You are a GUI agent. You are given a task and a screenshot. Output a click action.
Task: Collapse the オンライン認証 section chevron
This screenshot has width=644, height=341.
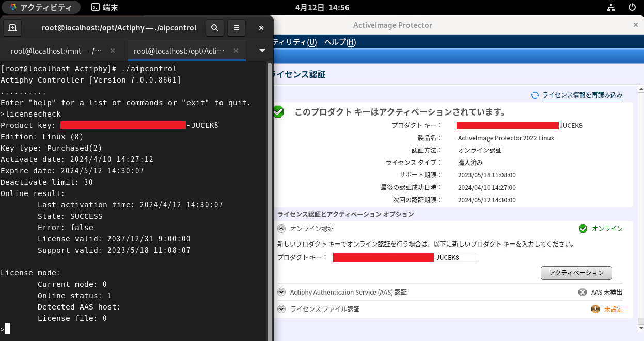tap(281, 229)
